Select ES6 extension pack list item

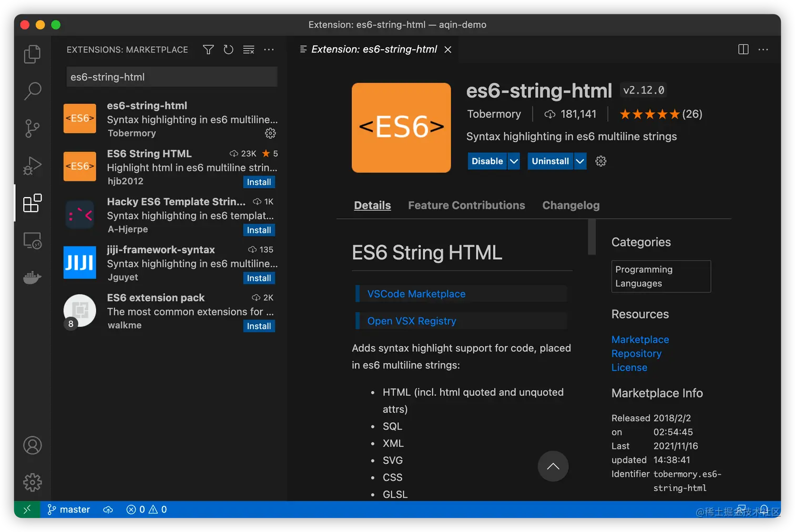(169, 311)
